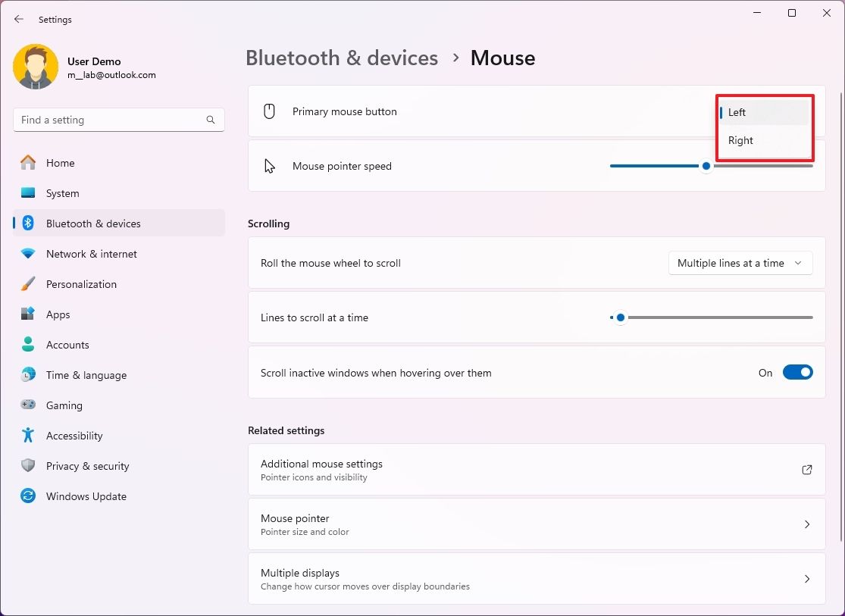Click the external link icon for Additional mouse settings
Screen dimensions: 845x616
pyautogui.click(x=806, y=470)
